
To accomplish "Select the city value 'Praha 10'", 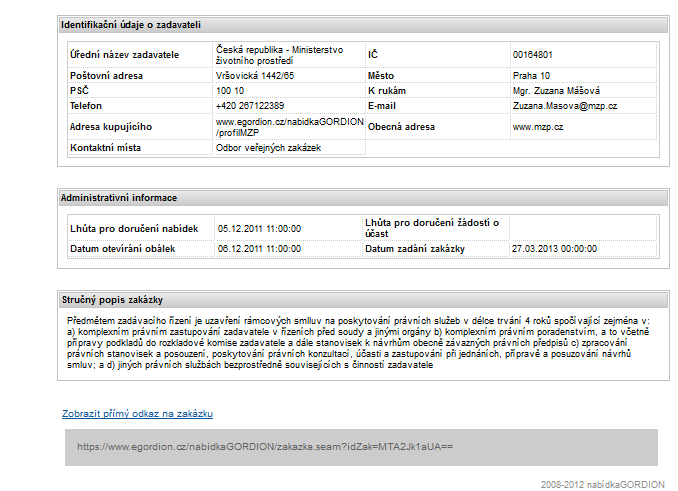I will click(531, 75).
